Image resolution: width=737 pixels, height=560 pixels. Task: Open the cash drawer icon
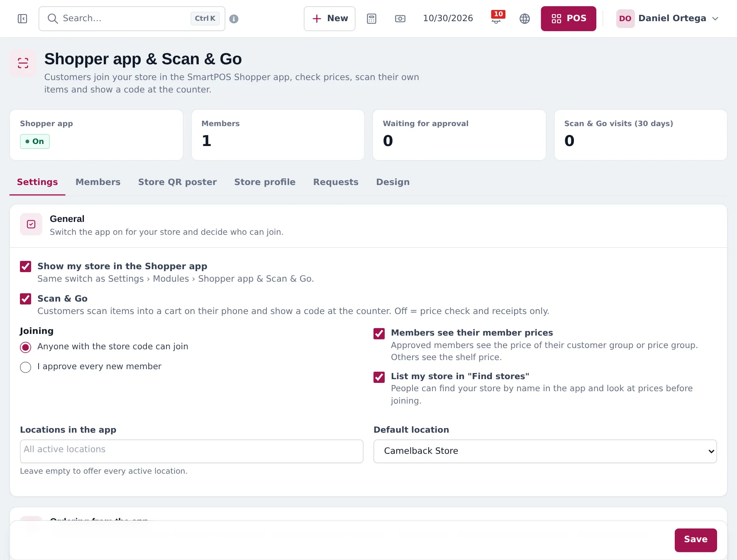[400, 19]
